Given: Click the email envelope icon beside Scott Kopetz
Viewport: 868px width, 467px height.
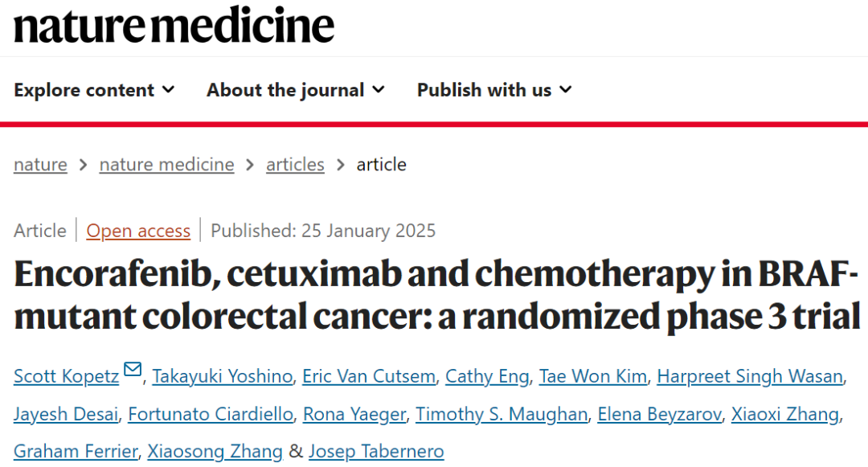Looking at the screenshot, I should point(133,368).
